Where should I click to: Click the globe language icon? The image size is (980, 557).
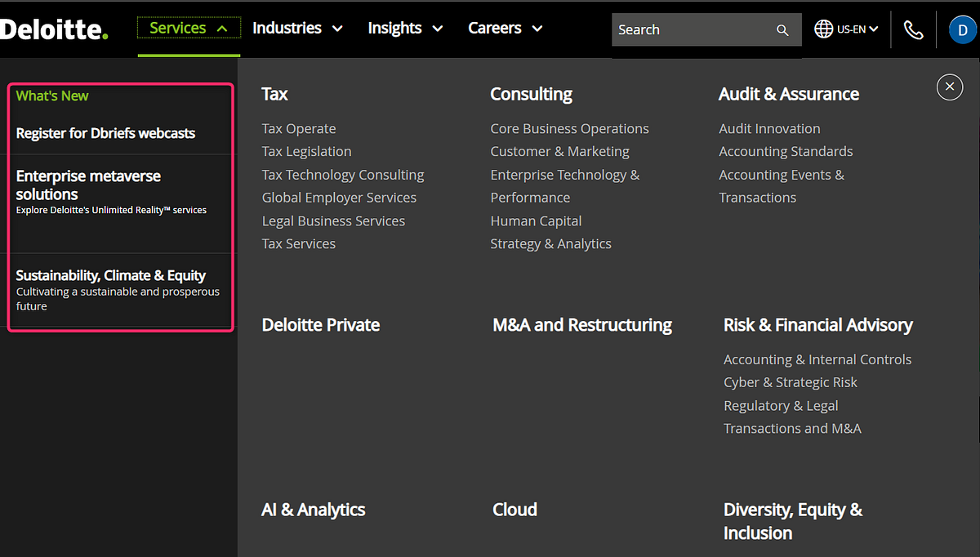coord(824,29)
